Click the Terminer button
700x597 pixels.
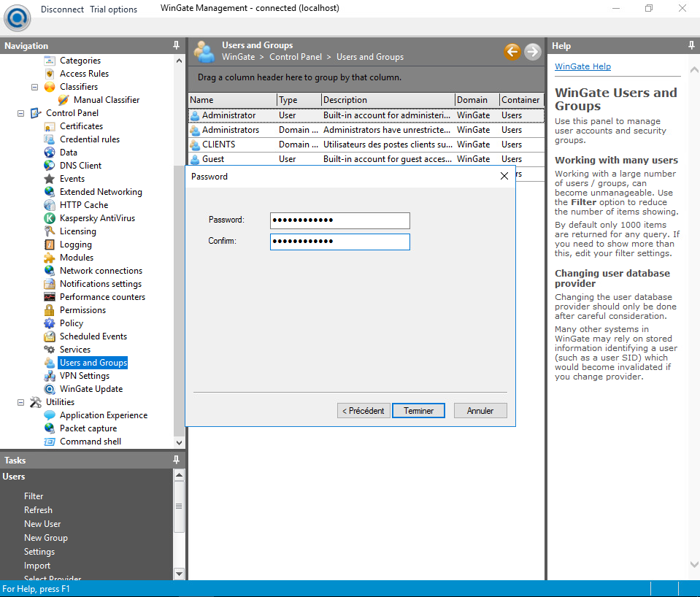pos(418,411)
